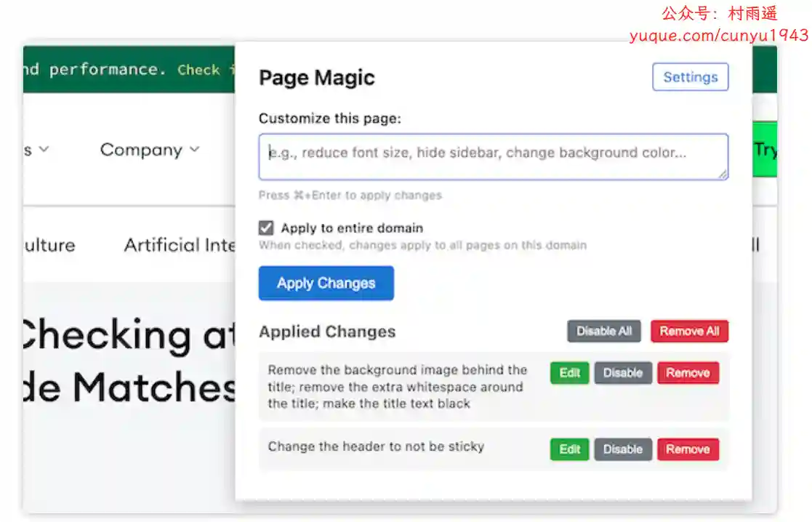Uncheck the Apply to entire domain checkbox
The image size is (812, 522).
tap(266, 228)
